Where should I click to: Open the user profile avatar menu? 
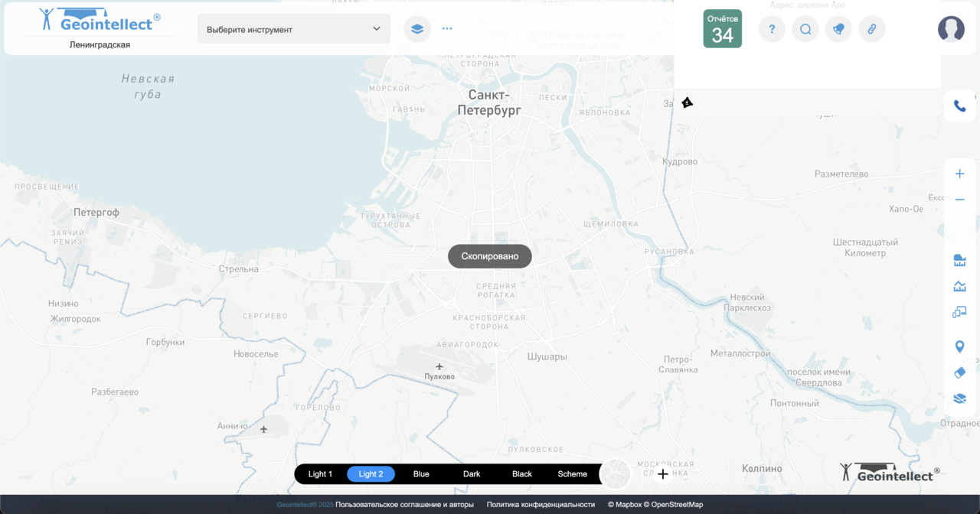tap(951, 29)
